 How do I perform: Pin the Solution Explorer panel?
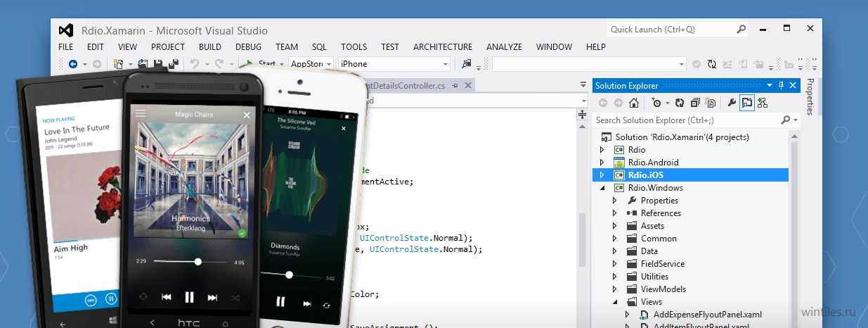[x=781, y=85]
